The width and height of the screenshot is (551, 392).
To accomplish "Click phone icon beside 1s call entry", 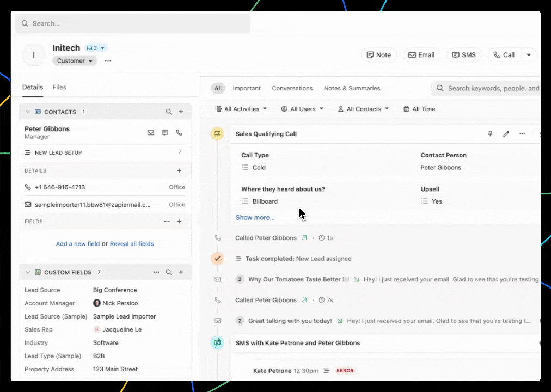I will (218, 238).
